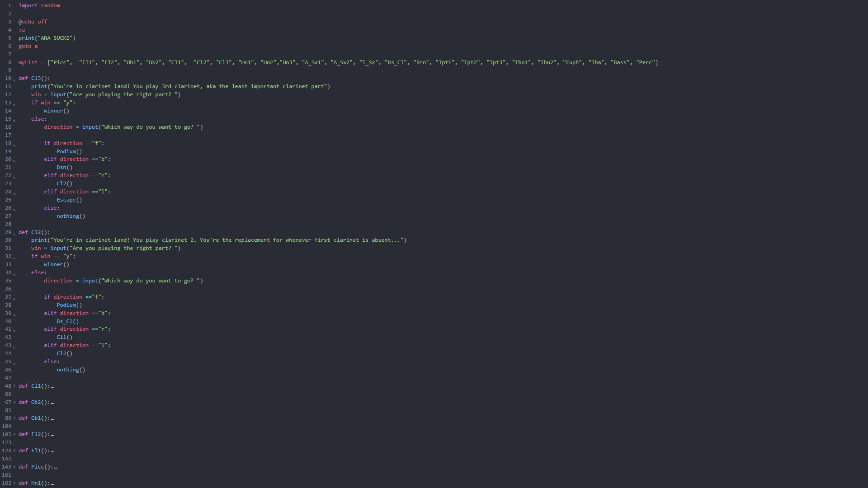Expand the folded def Hn1() function

(x=14, y=483)
